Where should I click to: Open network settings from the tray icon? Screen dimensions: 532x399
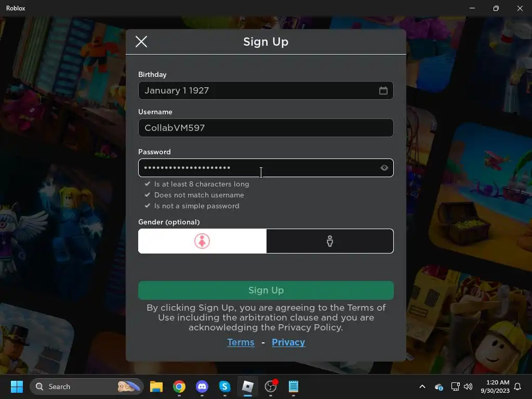pos(455,387)
